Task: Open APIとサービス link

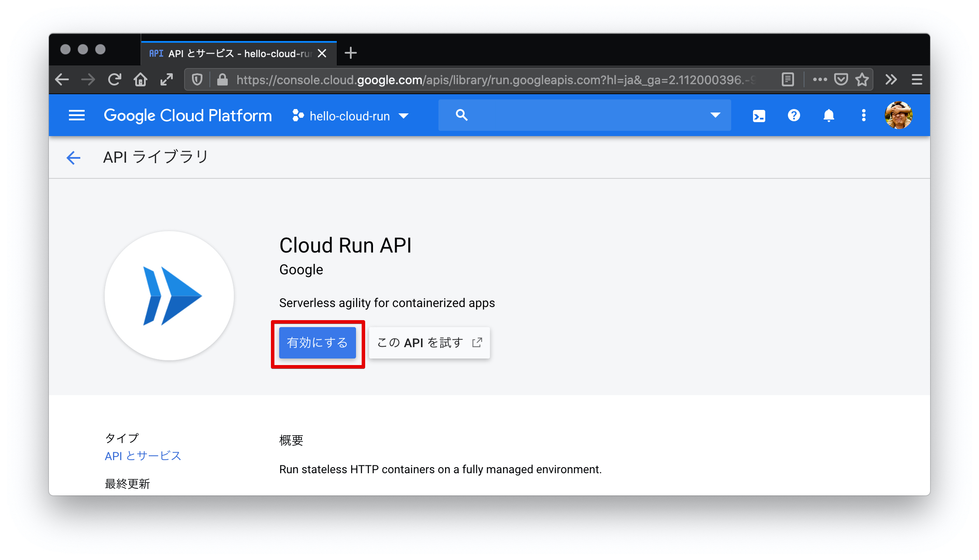Action: point(143,457)
